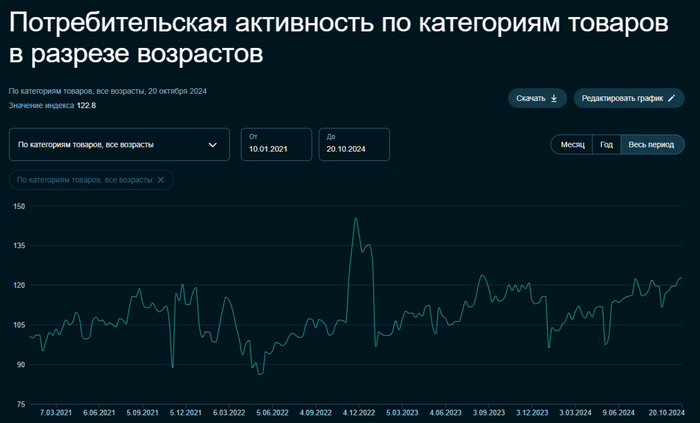Click the 6.03.2022 axis date
The image size is (700, 423).
229,413
